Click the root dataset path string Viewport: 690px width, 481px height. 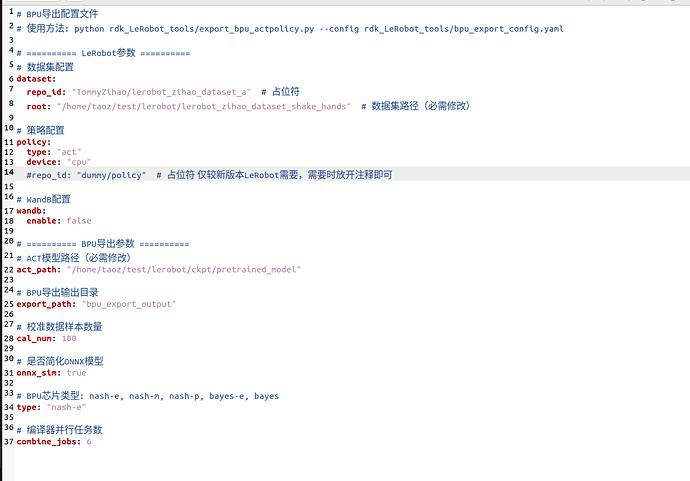coord(204,106)
